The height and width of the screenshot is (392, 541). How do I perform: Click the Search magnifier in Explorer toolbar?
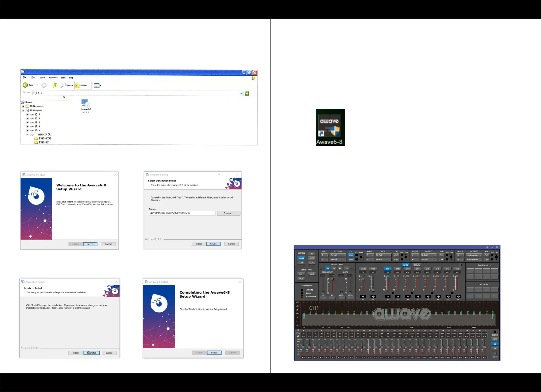click(x=63, y=85)
